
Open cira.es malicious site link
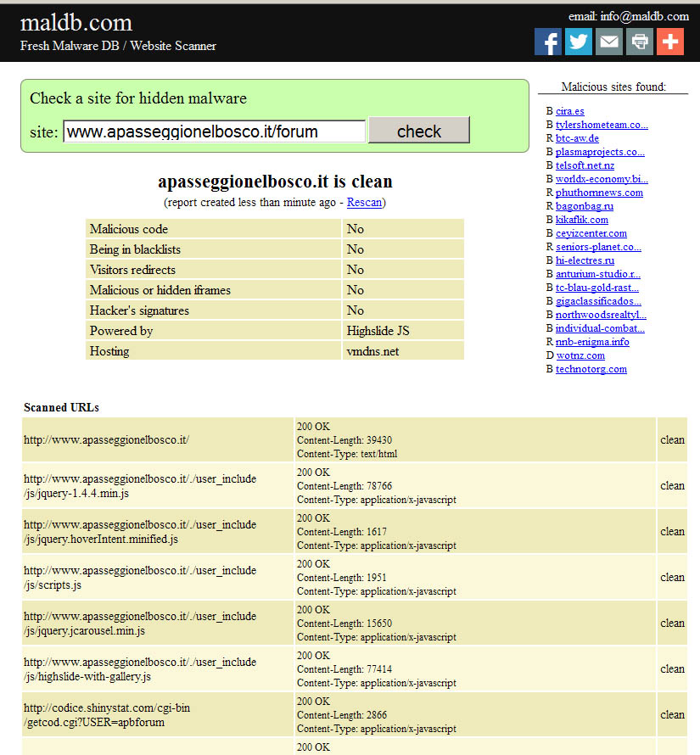pos(569,111)
